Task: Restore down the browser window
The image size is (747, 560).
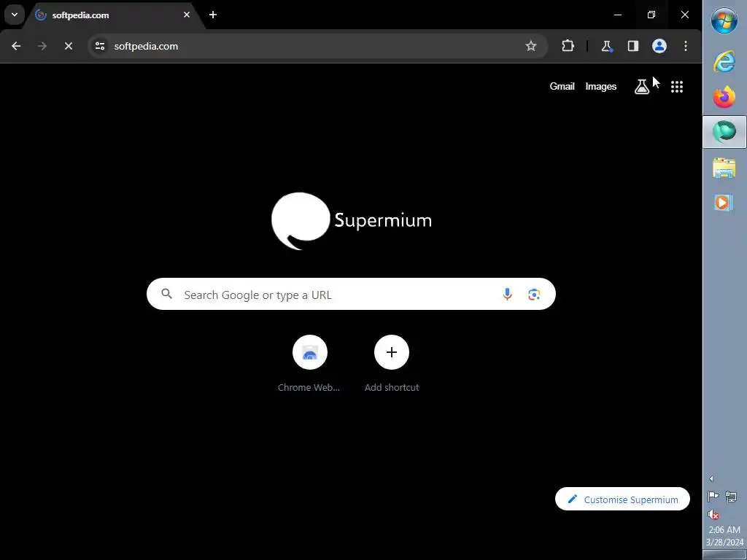Action: click(x=651, y=15)
